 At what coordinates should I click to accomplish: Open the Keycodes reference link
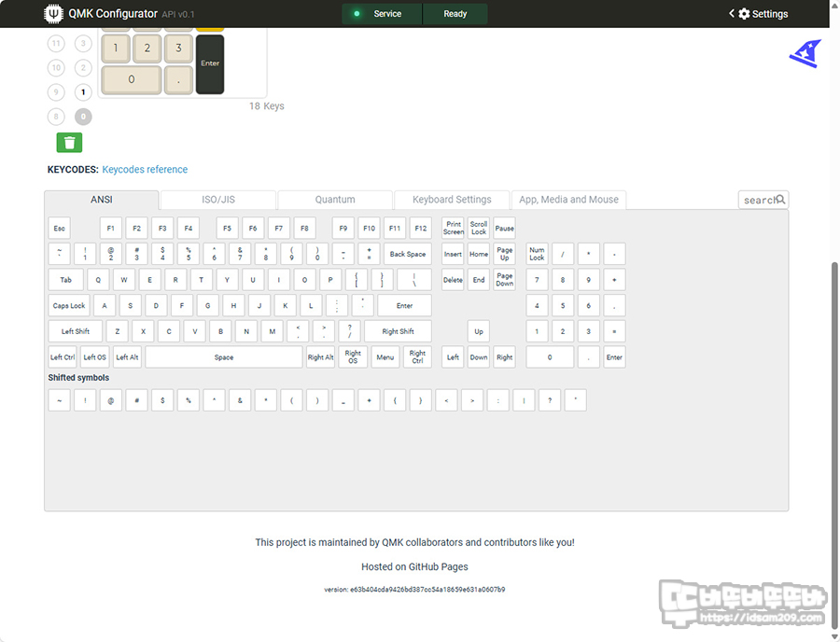pos(145,169)
